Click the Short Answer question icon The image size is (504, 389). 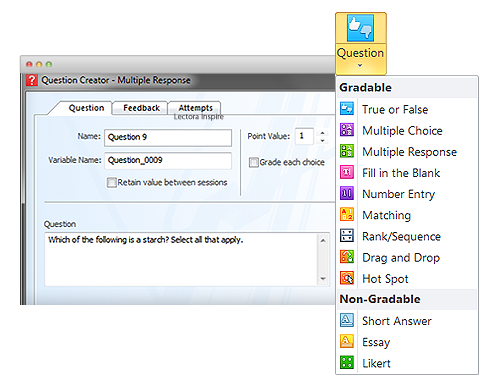[x=347, y=321]
